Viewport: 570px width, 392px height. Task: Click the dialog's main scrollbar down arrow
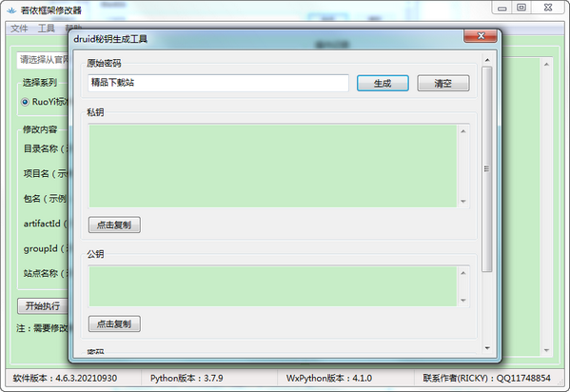pos(487,348)
